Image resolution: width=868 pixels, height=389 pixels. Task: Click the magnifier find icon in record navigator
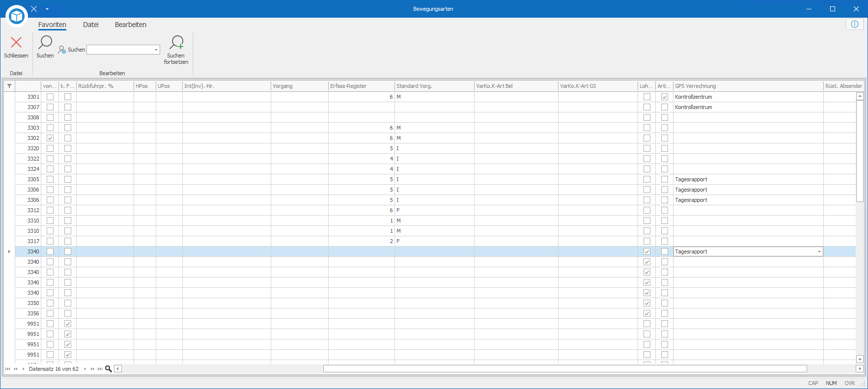pos(109,369)
